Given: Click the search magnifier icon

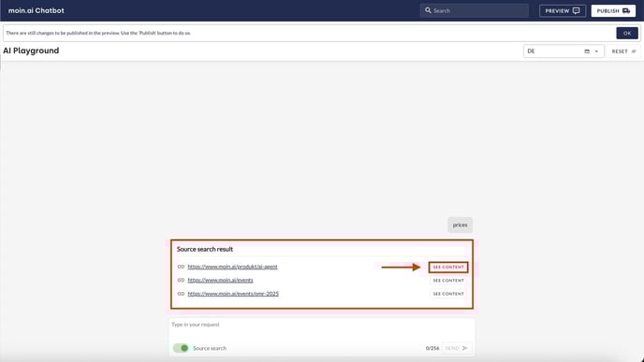Looking at the screenshot, I should point(428,10).
